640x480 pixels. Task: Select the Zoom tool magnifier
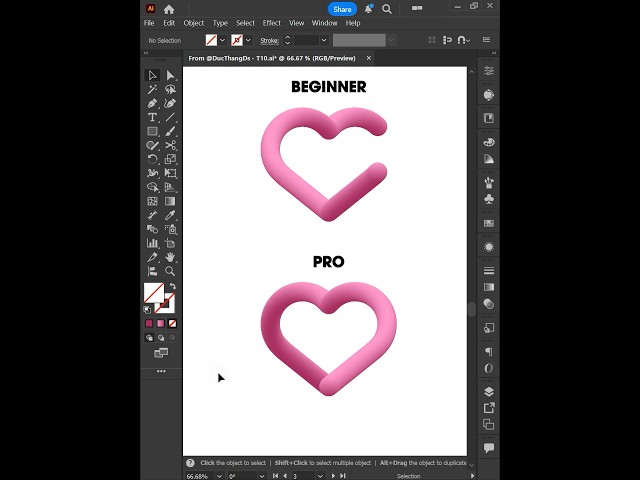point(170,271)
